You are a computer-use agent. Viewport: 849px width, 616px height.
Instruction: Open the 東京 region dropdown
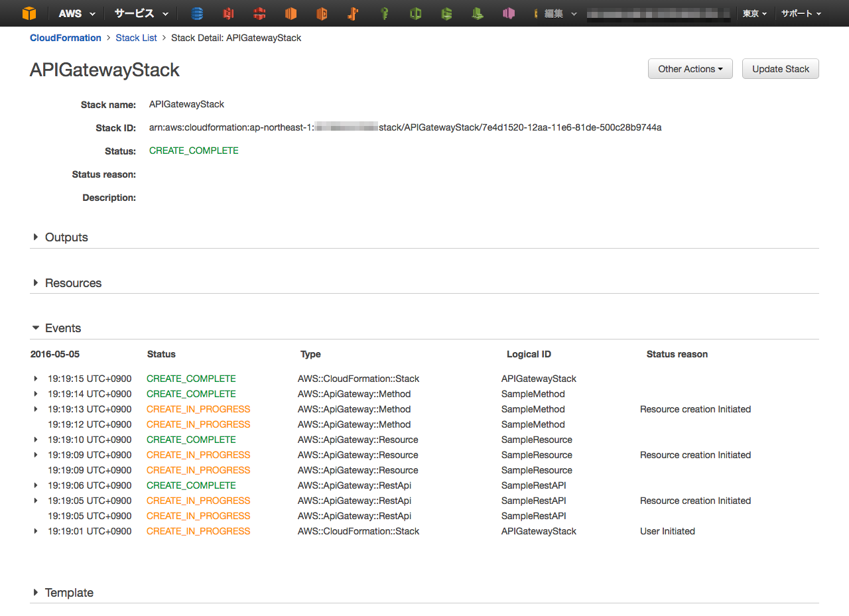coord(754,13)
